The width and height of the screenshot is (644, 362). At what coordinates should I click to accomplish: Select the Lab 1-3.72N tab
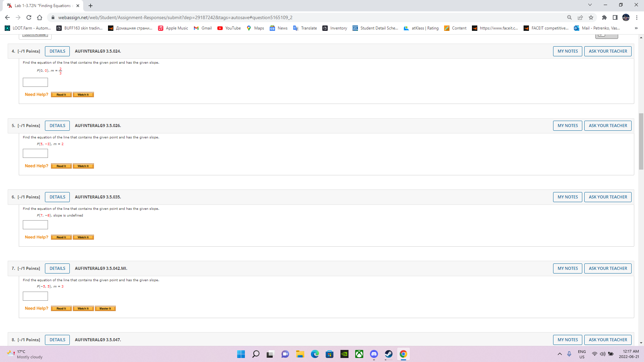pyautogui.click(x=43, y=6)
